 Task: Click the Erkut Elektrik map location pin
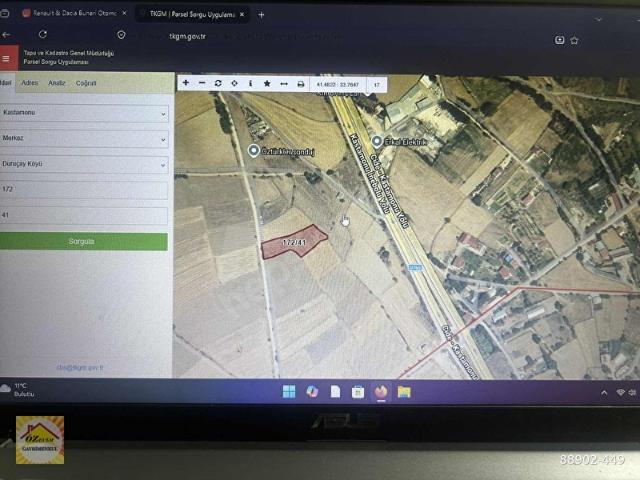[x=377, y=141]
